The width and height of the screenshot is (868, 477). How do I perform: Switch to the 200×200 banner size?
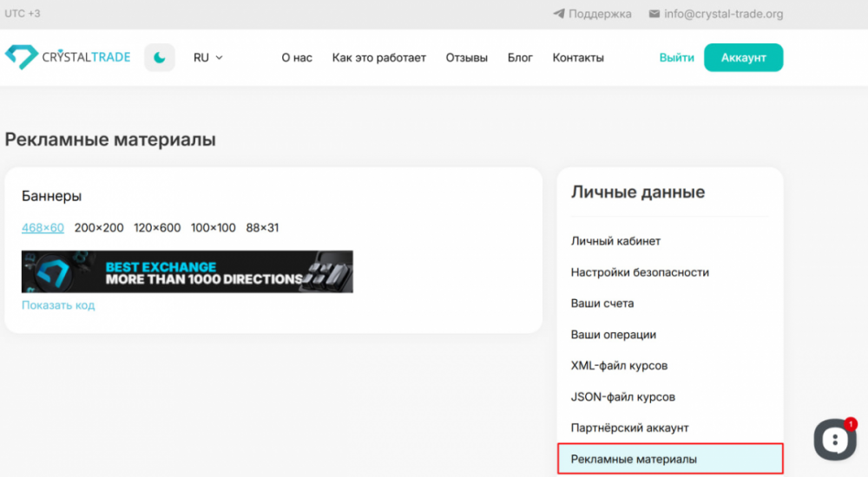(99, 228)
